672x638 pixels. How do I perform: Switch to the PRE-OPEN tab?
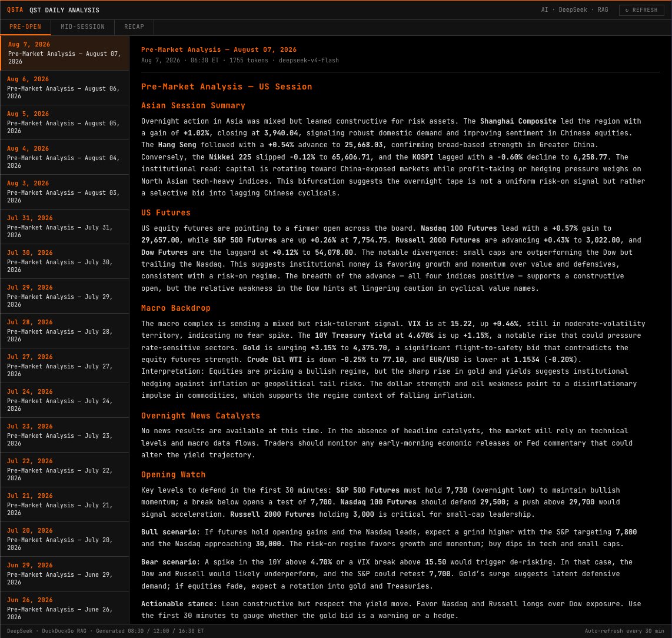click(25, 27)
